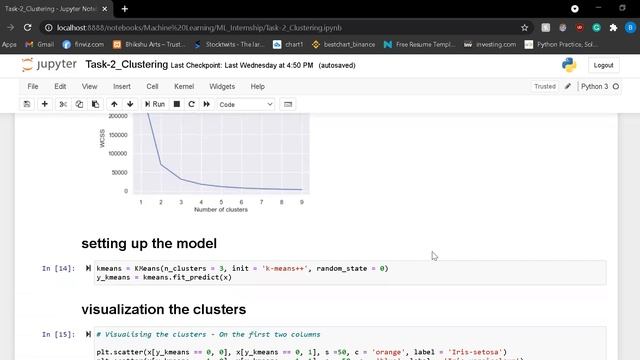This screenshot has height=360, width=640.
Task: Close the Task-2_Clustering browser tab
Action: click(104, 9)
